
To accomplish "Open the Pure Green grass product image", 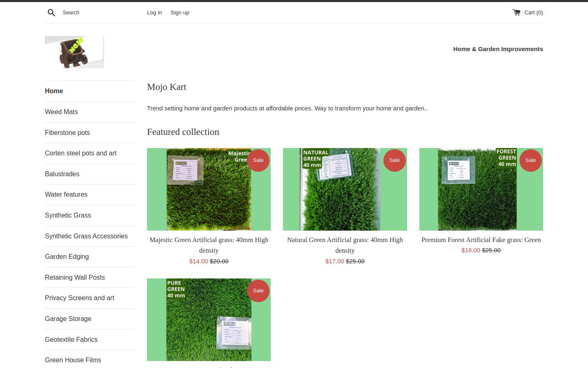I will 209,320.
